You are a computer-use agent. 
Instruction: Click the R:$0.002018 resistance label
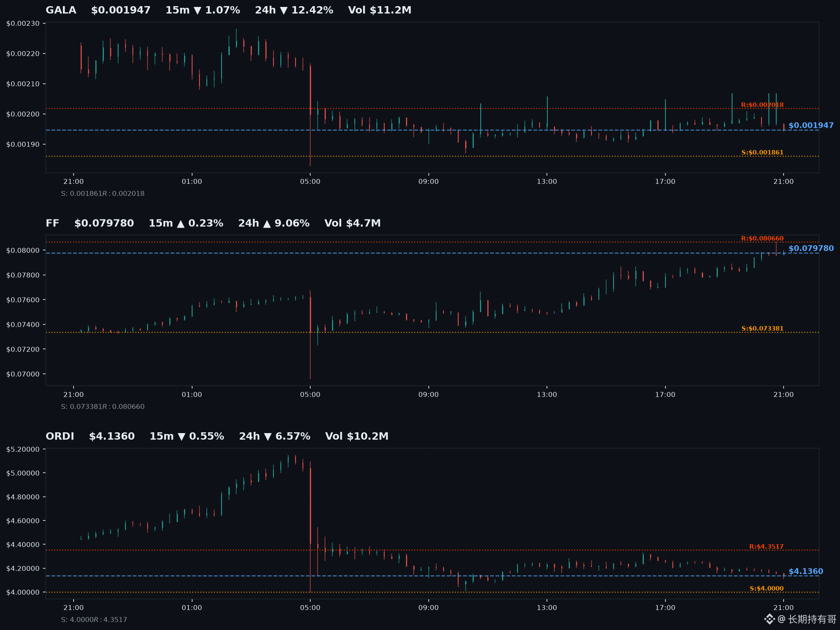(x=762, y=105)
